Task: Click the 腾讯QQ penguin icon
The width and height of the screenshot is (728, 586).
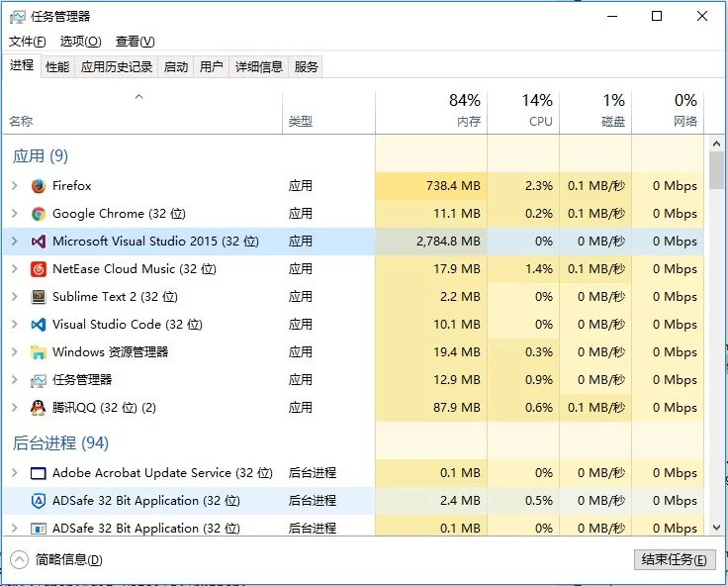Action: point(38,408)
